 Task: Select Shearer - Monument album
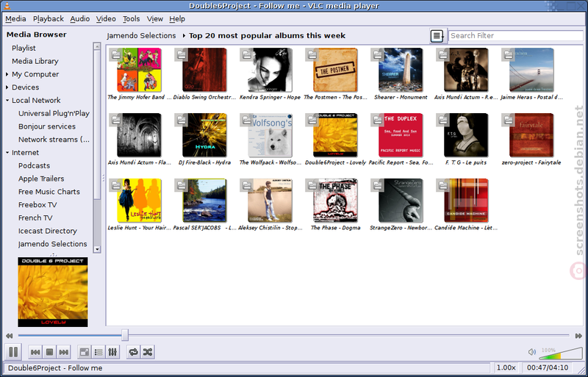click(401, 74)
